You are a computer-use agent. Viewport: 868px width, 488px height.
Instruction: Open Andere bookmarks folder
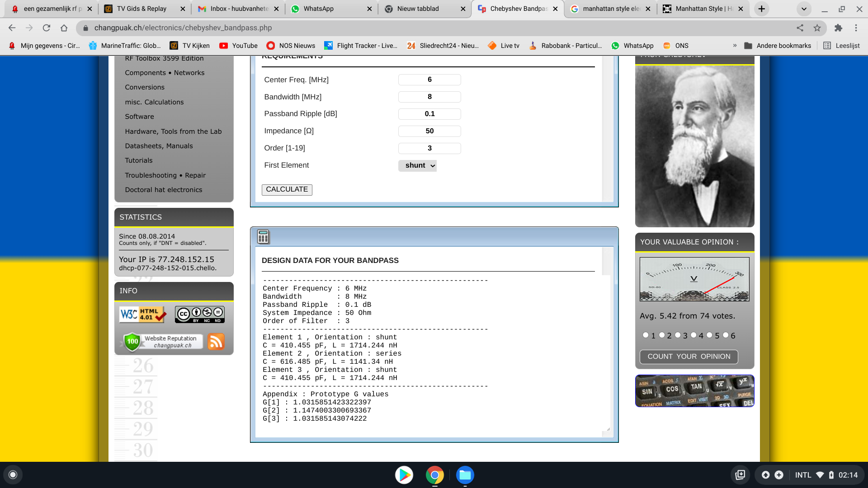pyautogui.click(x=778, y=46)
